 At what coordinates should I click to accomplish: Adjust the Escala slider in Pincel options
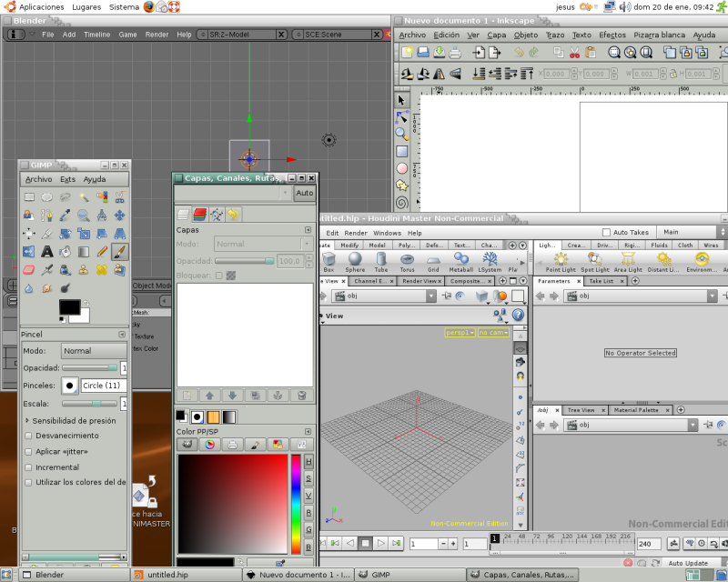pos(89,404)
